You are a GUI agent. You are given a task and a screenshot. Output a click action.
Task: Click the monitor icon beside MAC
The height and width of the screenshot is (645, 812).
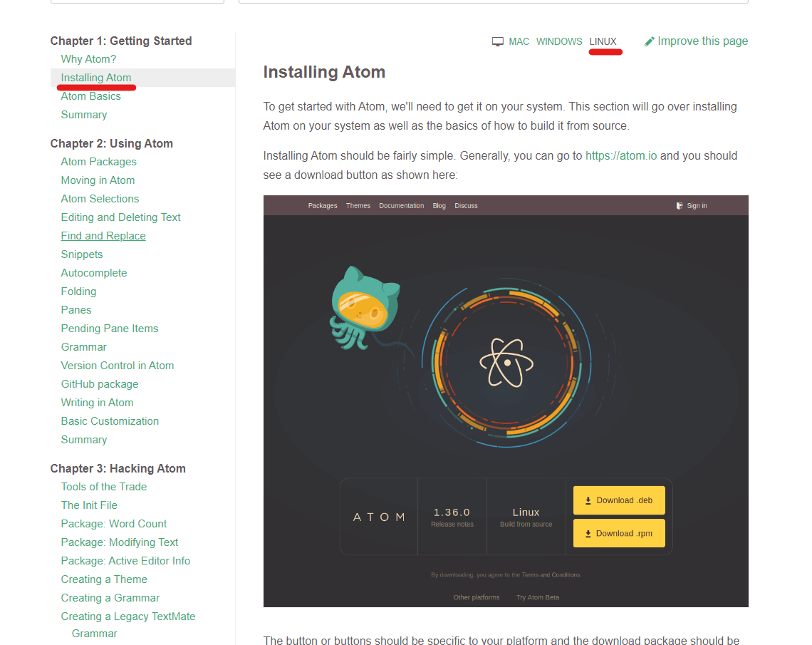[x=497, y=41]
